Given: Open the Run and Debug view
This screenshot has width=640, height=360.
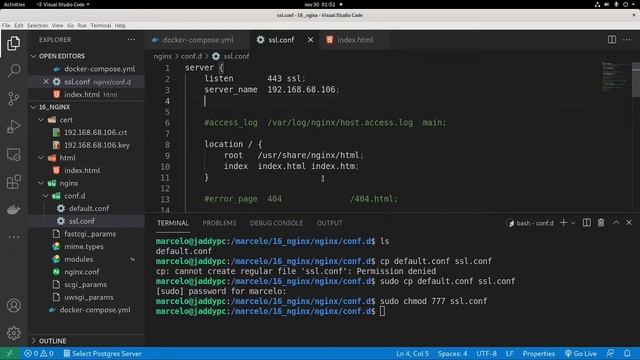Looking at the screenshot, I should [x=13, y=126].
